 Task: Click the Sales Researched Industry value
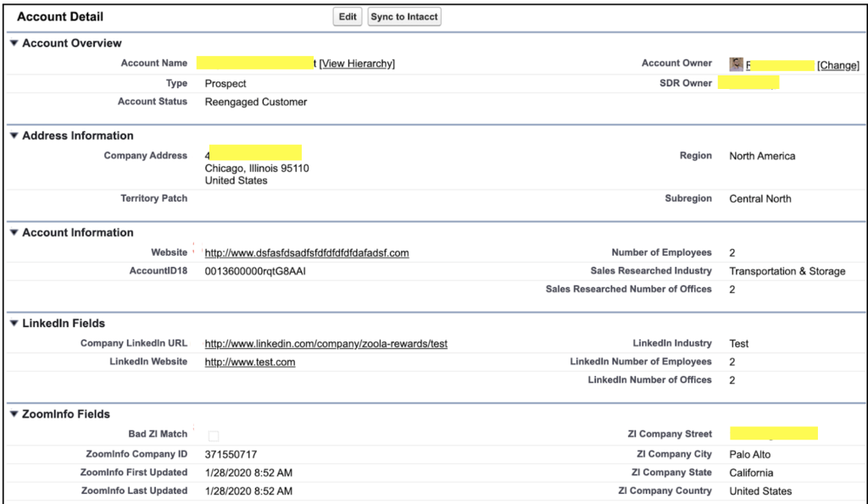[787, 272]
